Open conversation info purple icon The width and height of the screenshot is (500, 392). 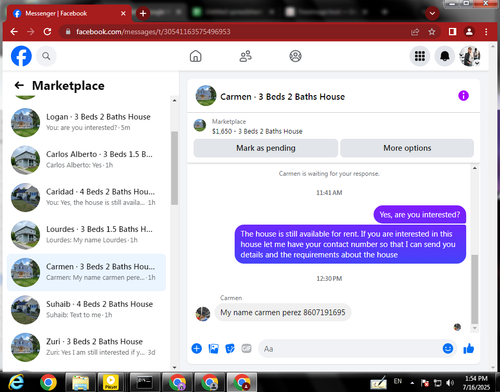pyautogui.click(x=463, y=96)
